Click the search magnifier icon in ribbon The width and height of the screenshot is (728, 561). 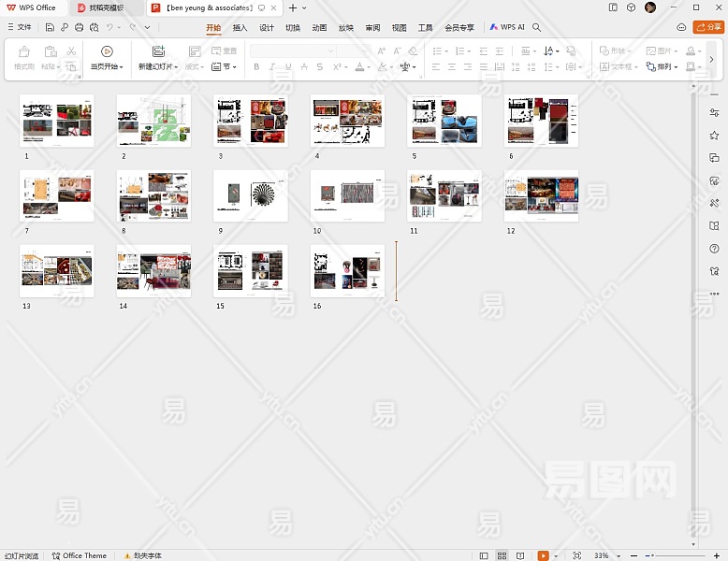click(537, 28)
